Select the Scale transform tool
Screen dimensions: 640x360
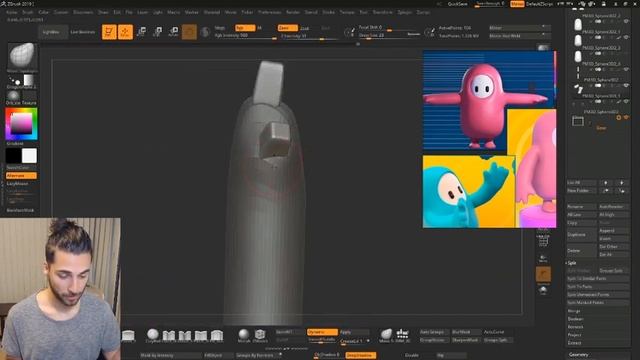coord(158,32)
